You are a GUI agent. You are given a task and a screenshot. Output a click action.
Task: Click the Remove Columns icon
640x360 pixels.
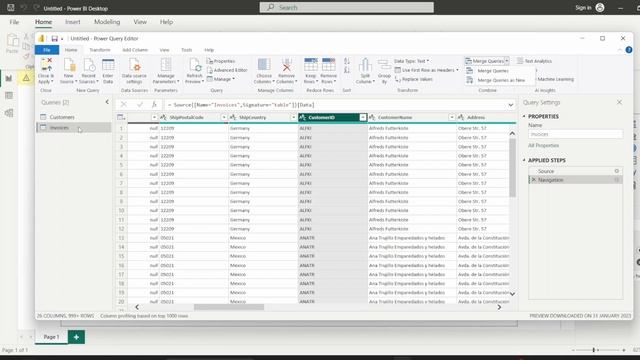(x=287, y=65)
